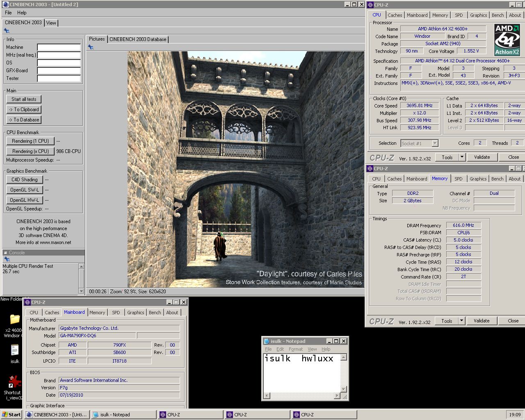Open Bench tab in CPU-Z Mainboard window
The width and height of the screenshot is (525, 420).
(x=155, y=313)
